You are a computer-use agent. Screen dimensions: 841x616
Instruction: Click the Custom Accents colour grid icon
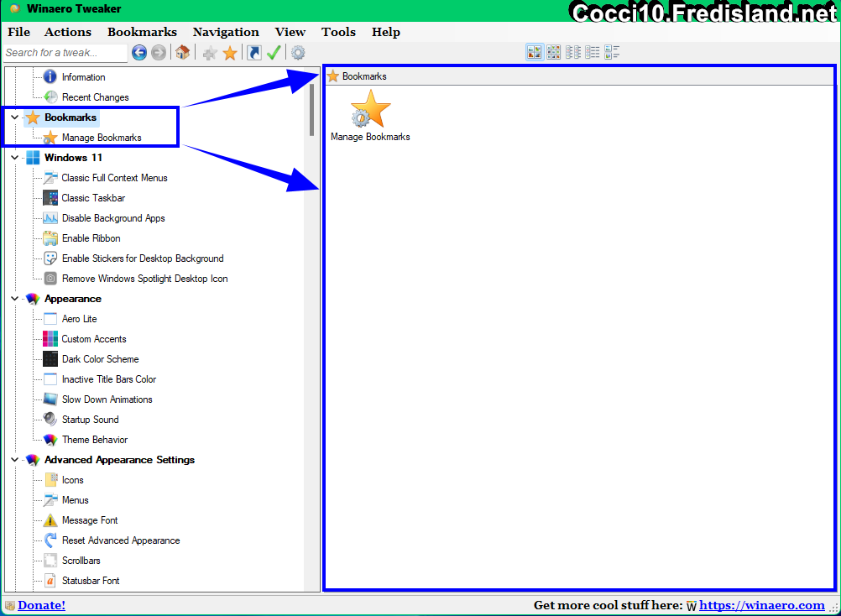(x=50, y=339)
